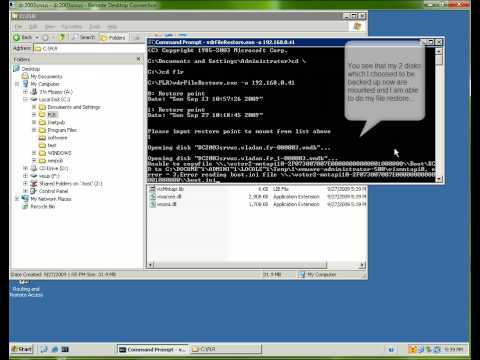Screen dimensions: 480x360
Task: Select the test folder in the tree
Action: click(52, 145)
